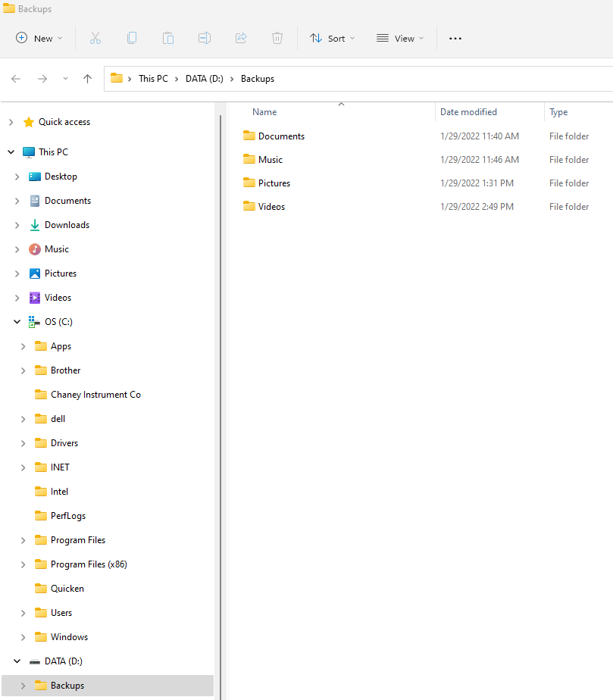The width and height of the screenshot is (613, 700).
Task: Click chevron after This PC breadcrumb
Action: [x=177, y=79]
